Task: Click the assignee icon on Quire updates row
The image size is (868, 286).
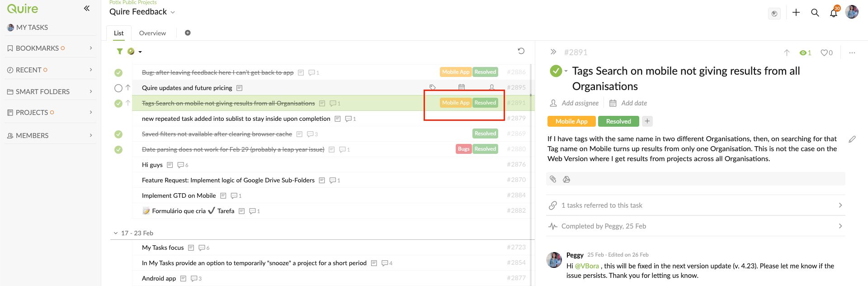Action: [x=492, y=87]
